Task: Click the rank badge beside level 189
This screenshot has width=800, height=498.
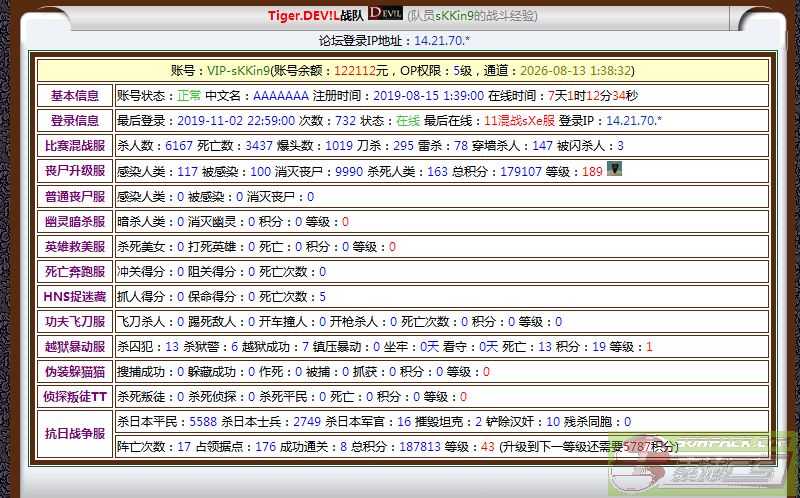Action: pos(614,170)
